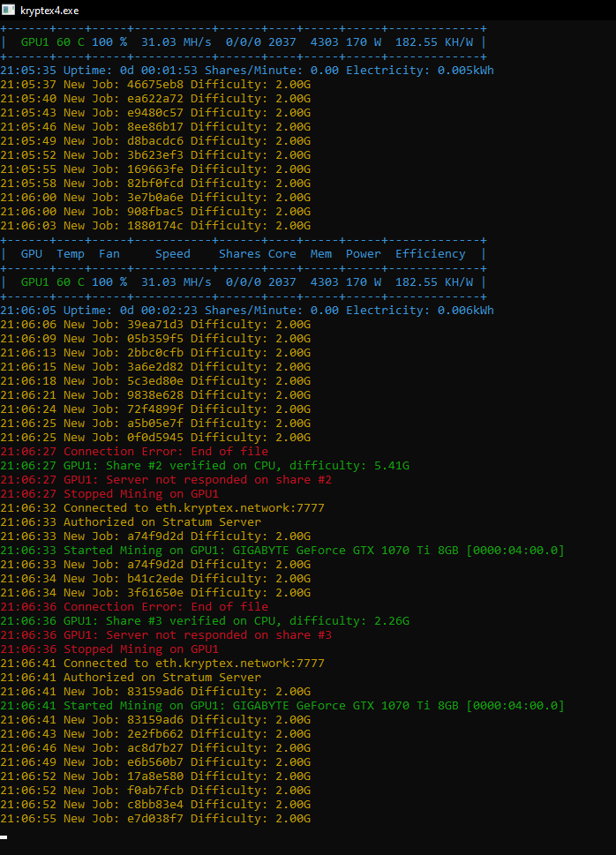
Task: Click the kryptex4.exe console window icon
Action: (x=8, y=10)
